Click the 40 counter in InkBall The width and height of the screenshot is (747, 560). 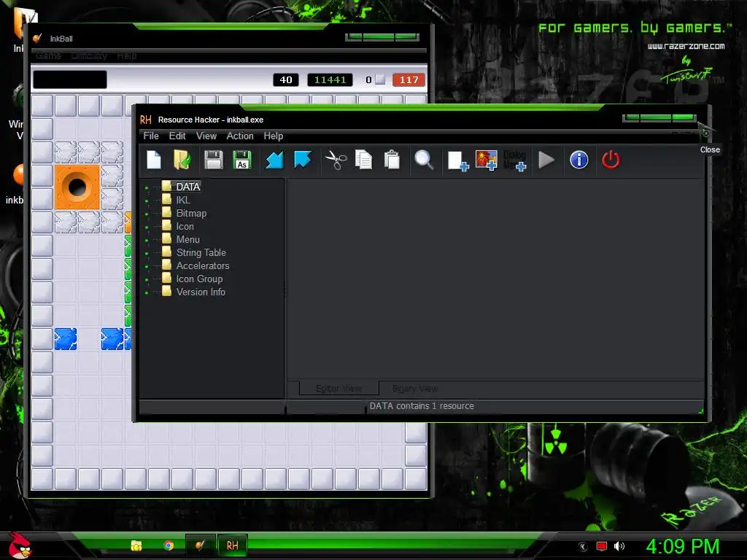click(x=286, y=80)
